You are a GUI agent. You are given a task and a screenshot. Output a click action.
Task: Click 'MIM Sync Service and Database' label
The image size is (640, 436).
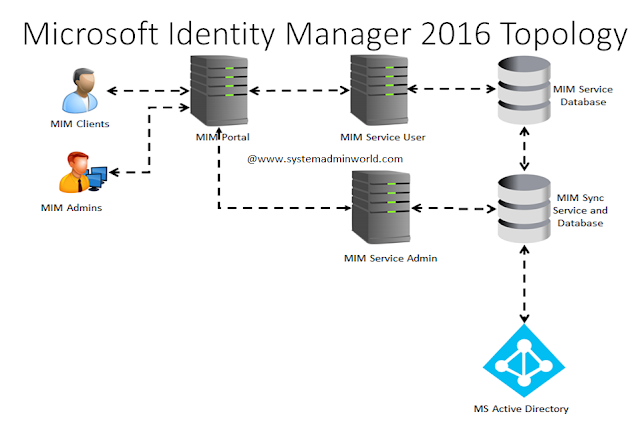tap(580, 210)
